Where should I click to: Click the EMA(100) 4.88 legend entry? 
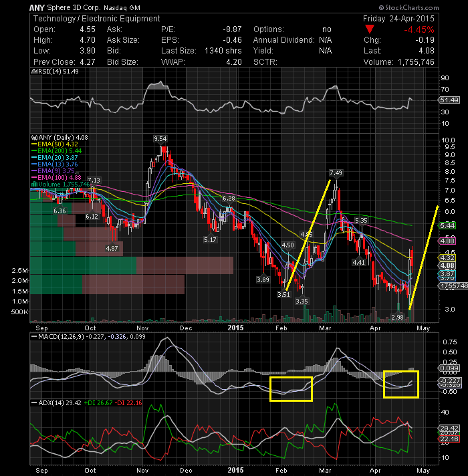56,178
